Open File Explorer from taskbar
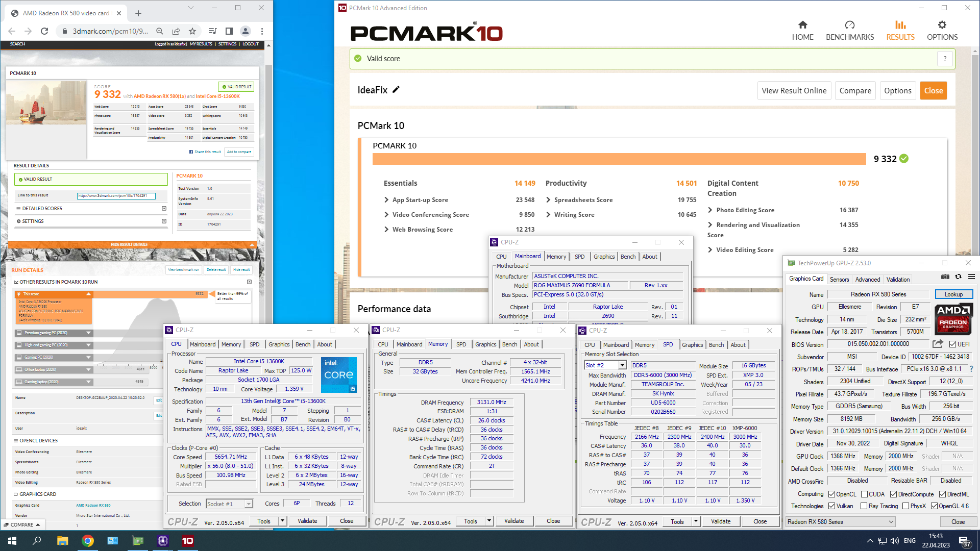 point(62,541)
